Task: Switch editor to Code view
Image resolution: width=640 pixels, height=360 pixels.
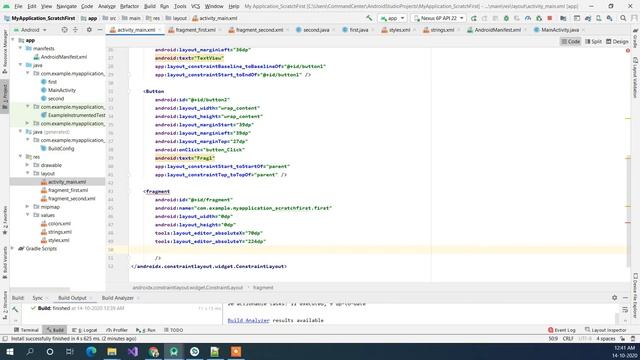Action: point(571,42)
